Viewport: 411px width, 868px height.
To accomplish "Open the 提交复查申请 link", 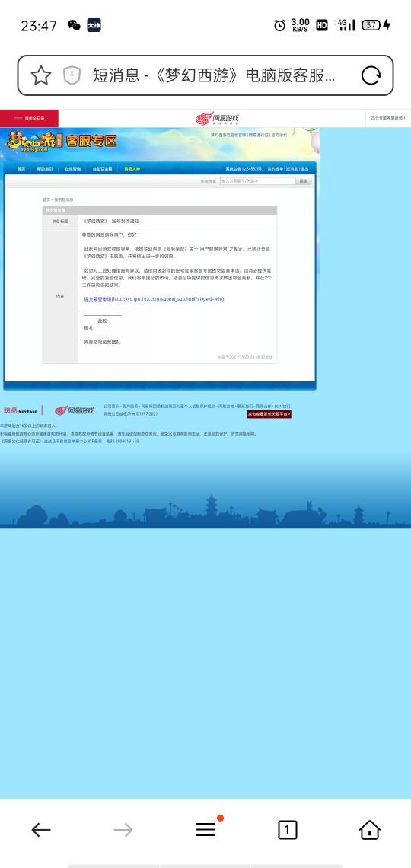I will click(154, 299).
